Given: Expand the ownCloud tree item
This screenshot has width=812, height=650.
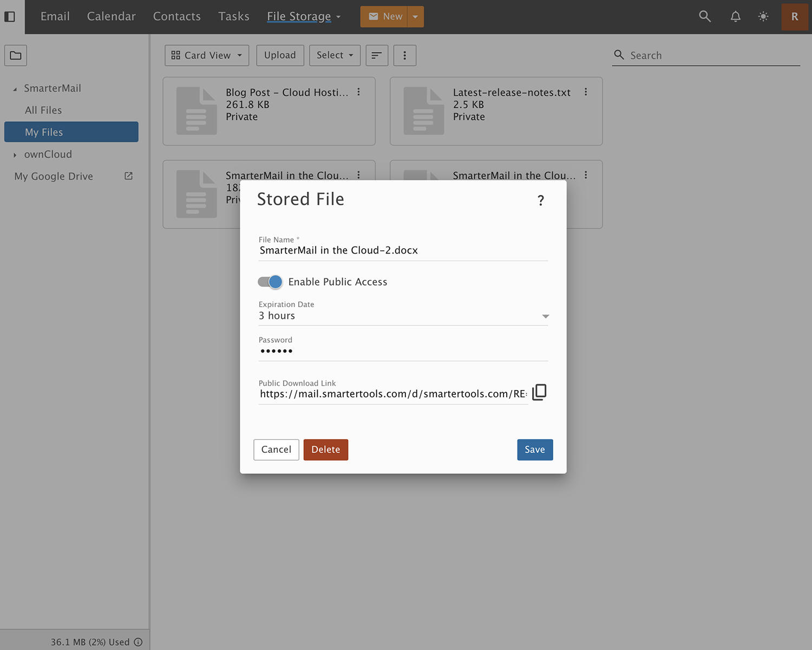Looking at the screenshot, I should (15, 154).
